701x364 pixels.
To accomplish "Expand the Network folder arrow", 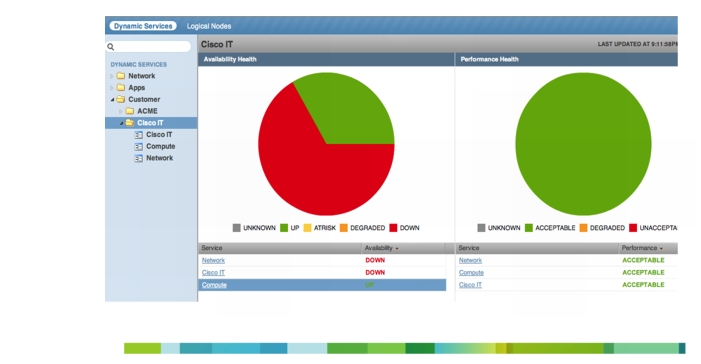I will [112, 76].
